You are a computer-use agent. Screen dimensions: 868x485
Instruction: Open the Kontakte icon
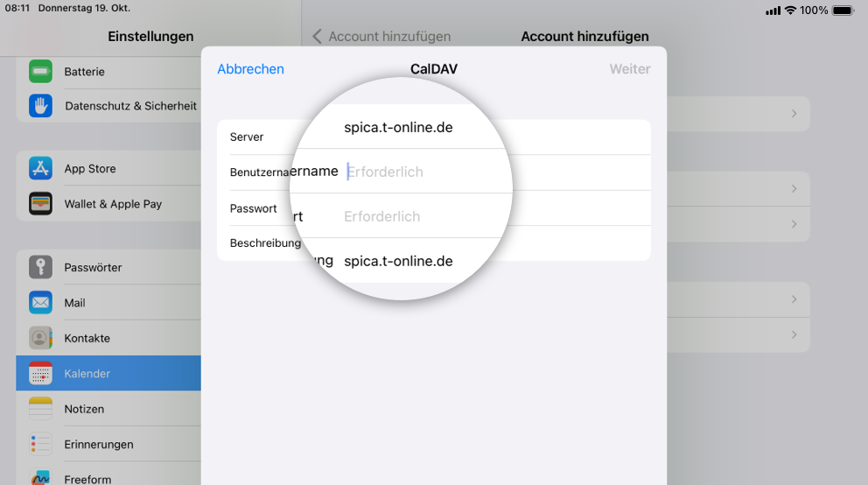click(x=40, y=338)
